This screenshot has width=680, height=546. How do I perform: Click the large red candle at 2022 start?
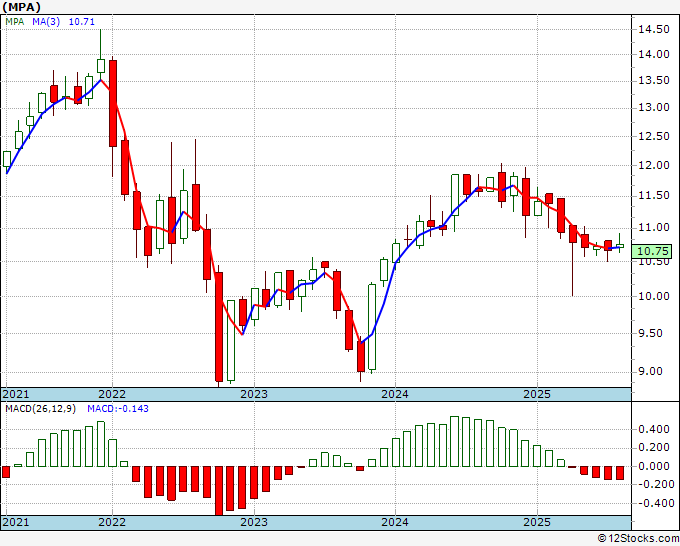tap(113, 104)
